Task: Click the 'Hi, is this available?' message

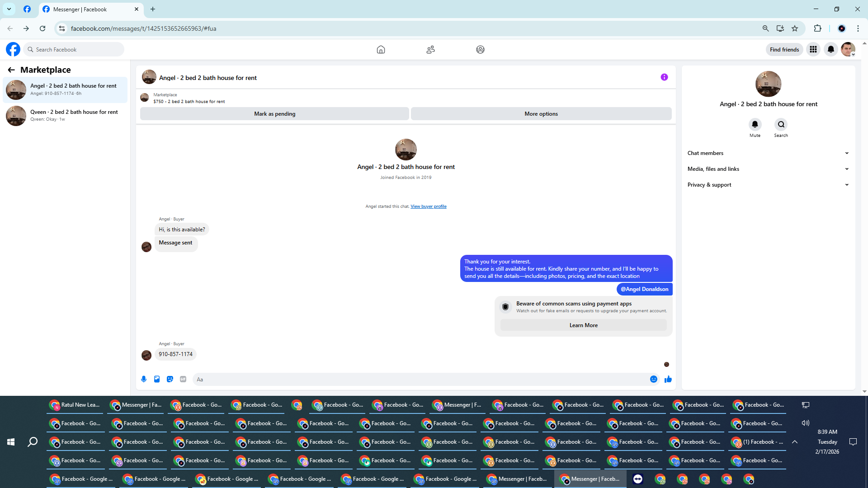Action: click(x=182, y=230)
